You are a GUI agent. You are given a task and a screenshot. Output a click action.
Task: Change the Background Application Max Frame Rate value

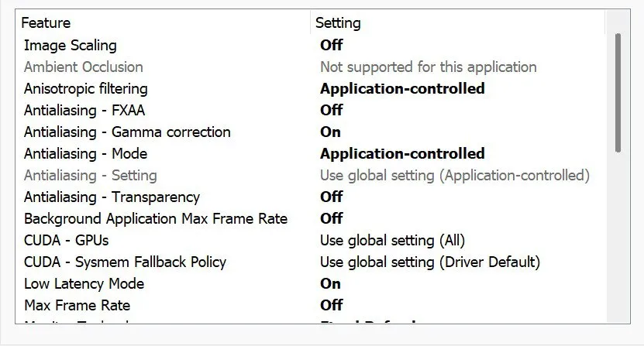pyautogui.click(x=332, y=218)
